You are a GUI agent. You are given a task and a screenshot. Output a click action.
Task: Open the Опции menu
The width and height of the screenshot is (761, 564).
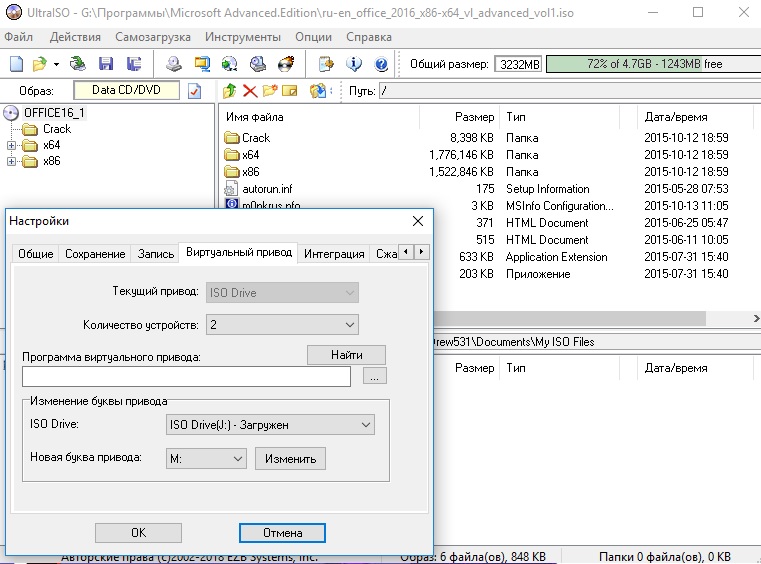tap(314, 37)
